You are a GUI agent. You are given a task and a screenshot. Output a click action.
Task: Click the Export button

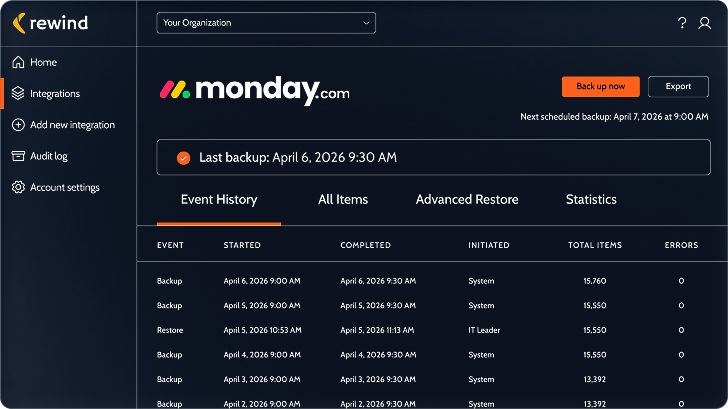click(678, 86)
